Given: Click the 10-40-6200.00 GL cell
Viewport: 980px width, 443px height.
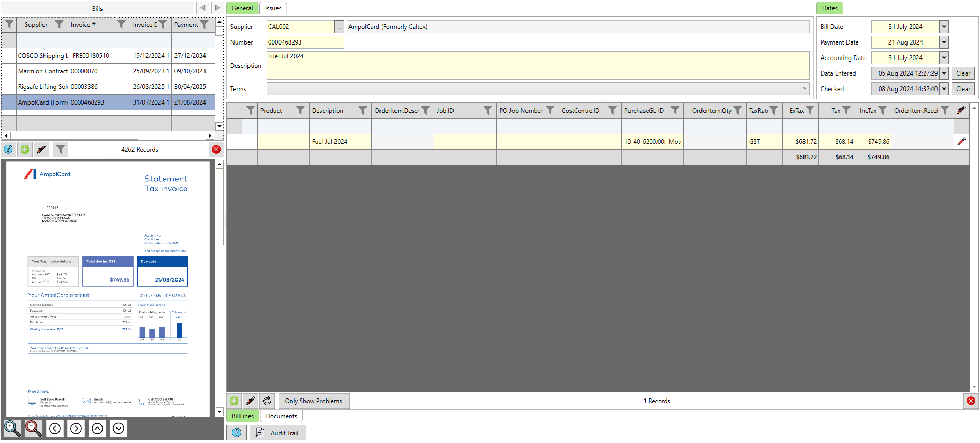Looking at the screenshot, I should pyautogui.click(x=652, y=142).
